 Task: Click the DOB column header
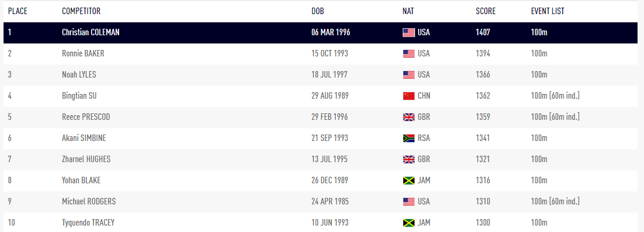click(318, 12)
